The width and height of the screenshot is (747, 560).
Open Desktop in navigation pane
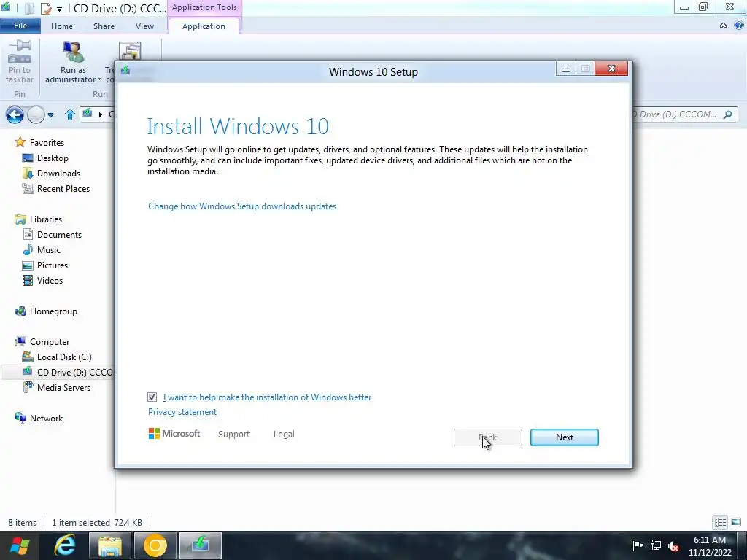(53, 158)
